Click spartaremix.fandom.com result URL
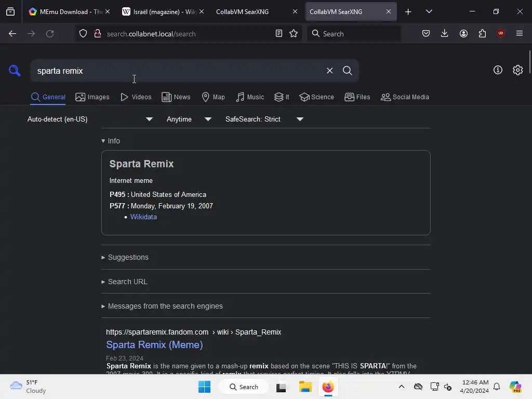The width and height of the screenshot is (532, 399). click(193, 332)
